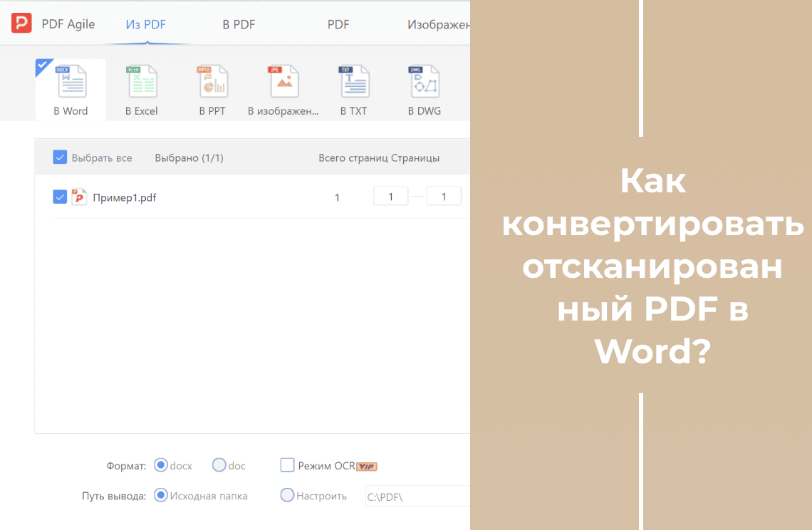Click the PDF Agile logo icon

pyautogui.click(x=21, y=24)
